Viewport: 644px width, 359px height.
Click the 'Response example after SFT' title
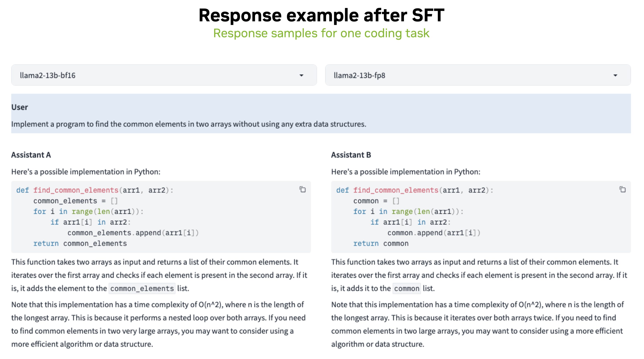point(322,15)
